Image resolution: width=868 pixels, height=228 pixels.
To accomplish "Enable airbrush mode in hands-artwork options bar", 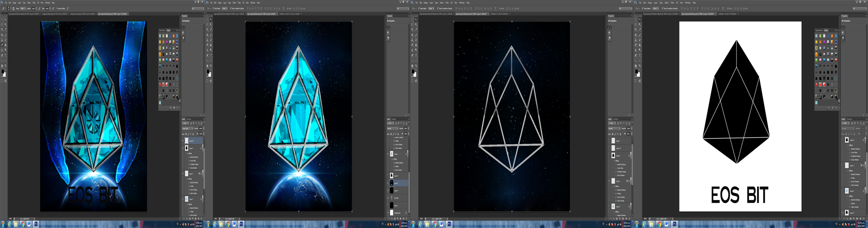I will click(53, 9).
